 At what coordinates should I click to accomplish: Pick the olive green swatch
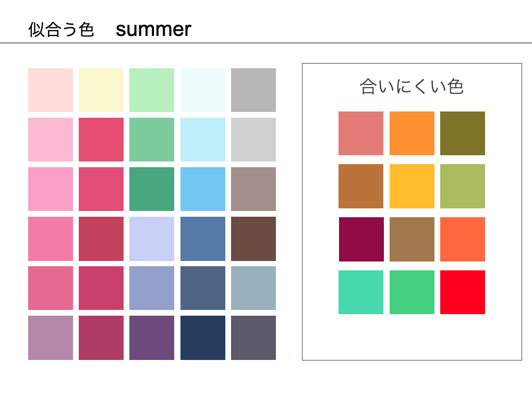462,133
